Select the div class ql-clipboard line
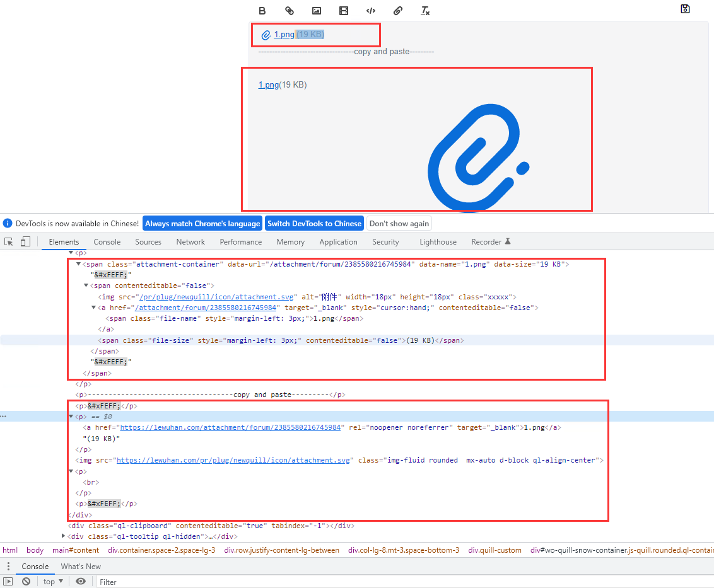 click(211, 526)
